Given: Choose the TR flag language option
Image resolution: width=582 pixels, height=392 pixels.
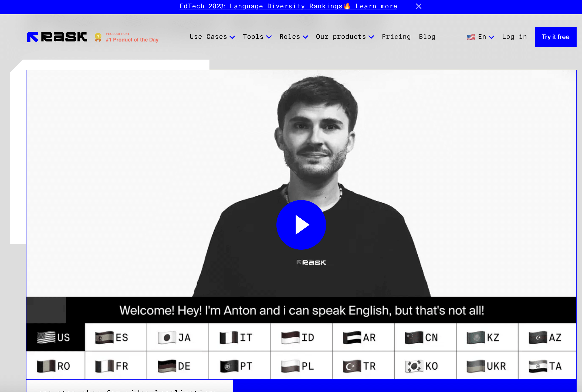Looking at the screenshot, I should point(363,366).
